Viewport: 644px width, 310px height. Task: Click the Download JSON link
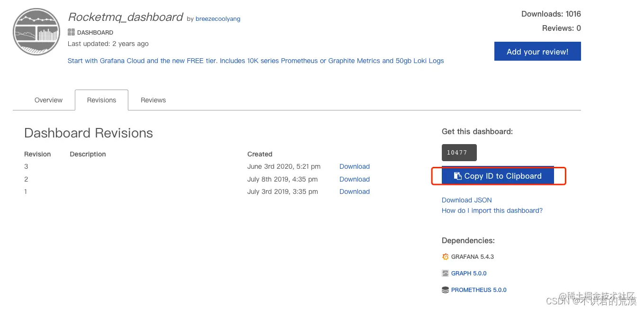467,200
